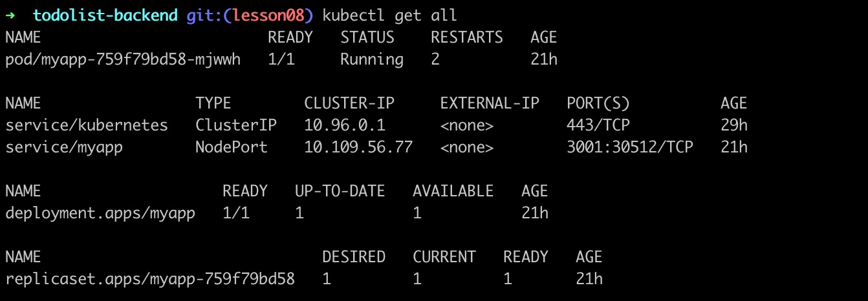Click the 3001:30512/TCP port mapping

[630, 147]
